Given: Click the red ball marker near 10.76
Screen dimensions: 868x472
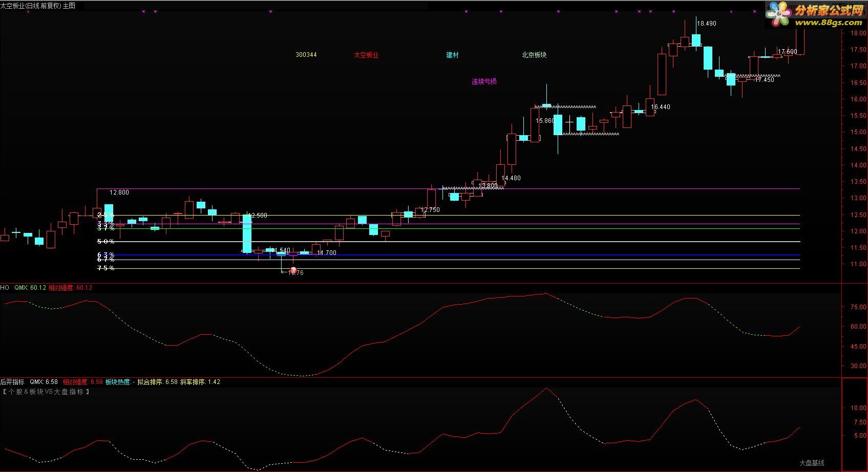Looking at the screenshot, I should (293, 270).
